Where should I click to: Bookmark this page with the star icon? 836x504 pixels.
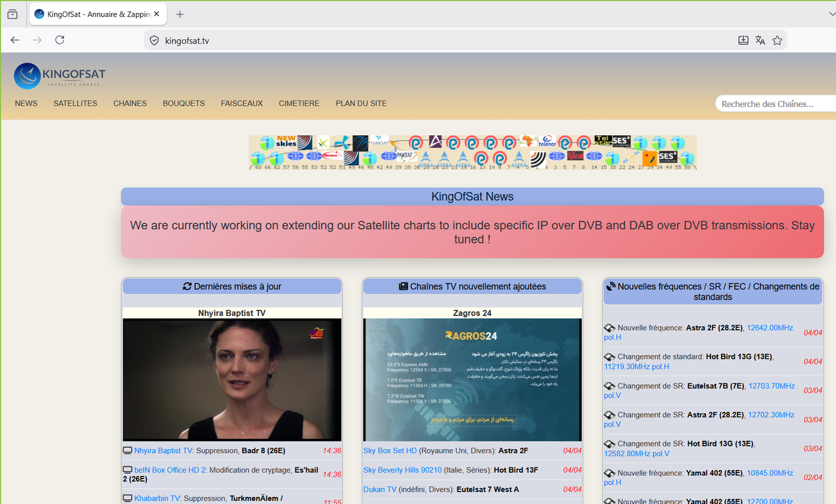tap(777, 40)
